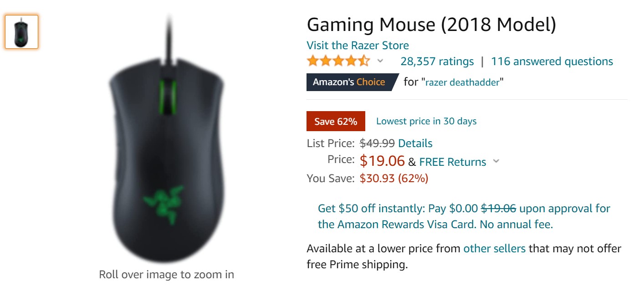Select the mouse thumbnail image
644x286 pixels.
pyautogui.click(x=21, y=32)
